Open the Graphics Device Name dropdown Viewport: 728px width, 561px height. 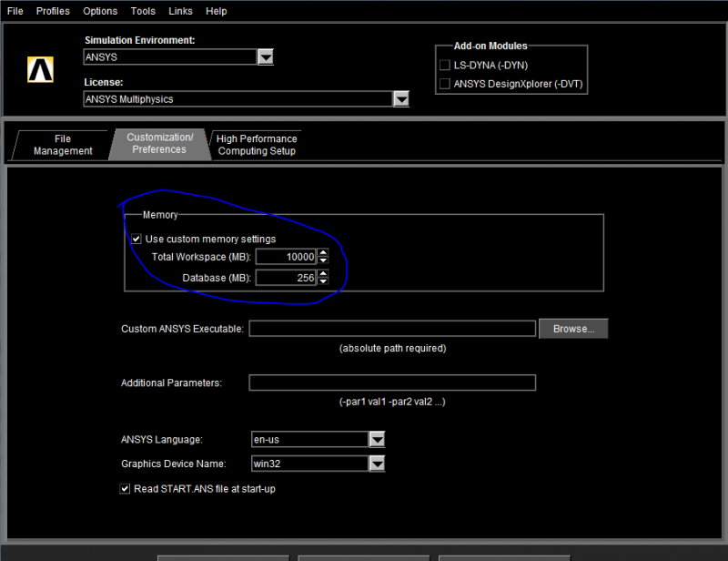(377, 464)
